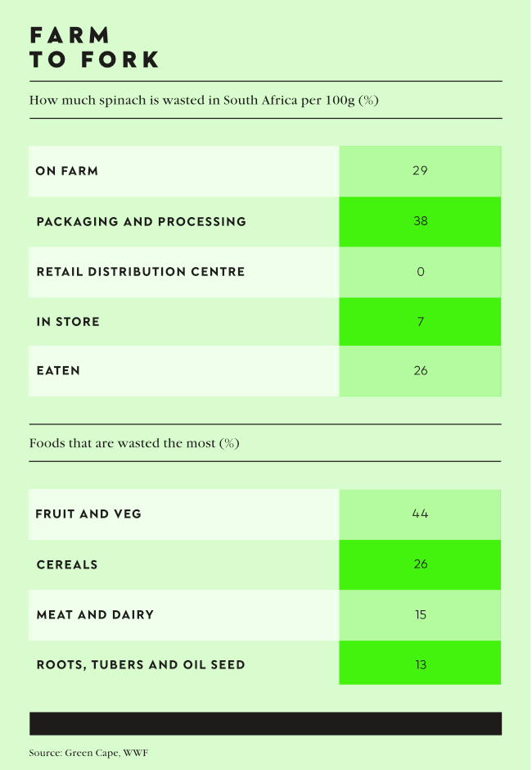The image size is (532, 770).
Task: Select the value 29 for On Farm
Action: click(420, 171)
